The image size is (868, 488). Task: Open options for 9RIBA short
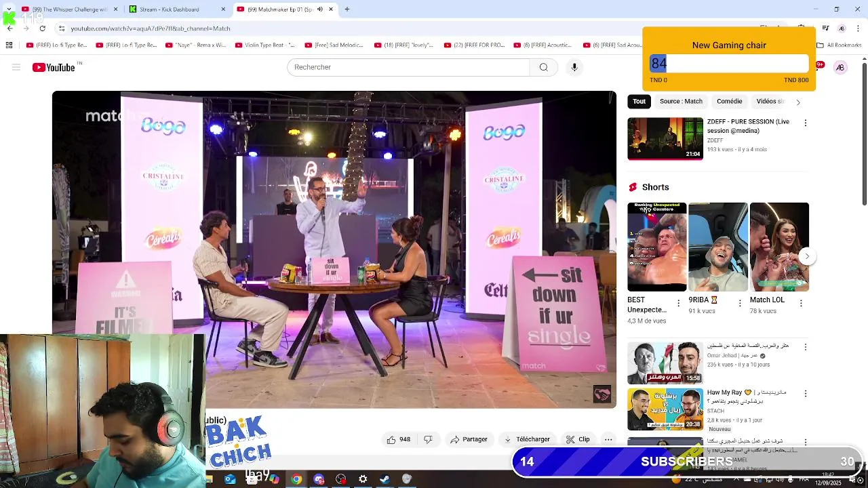tap(740, 303)
